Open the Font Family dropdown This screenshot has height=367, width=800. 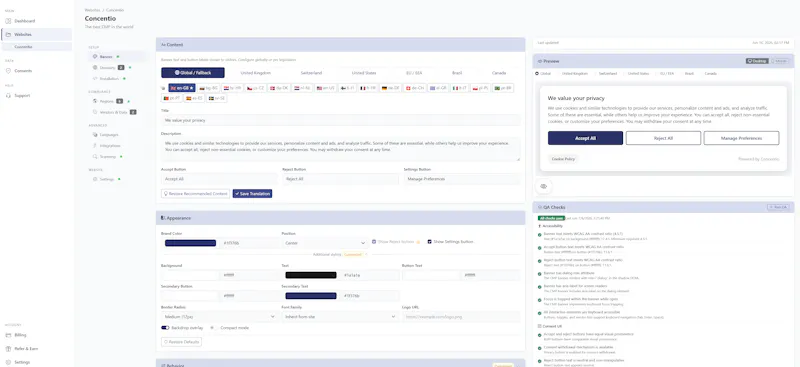click(339, 316)
